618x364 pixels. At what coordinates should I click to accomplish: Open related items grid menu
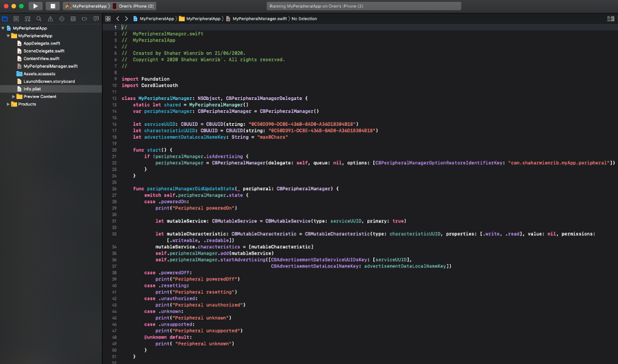tap(108, 18)
